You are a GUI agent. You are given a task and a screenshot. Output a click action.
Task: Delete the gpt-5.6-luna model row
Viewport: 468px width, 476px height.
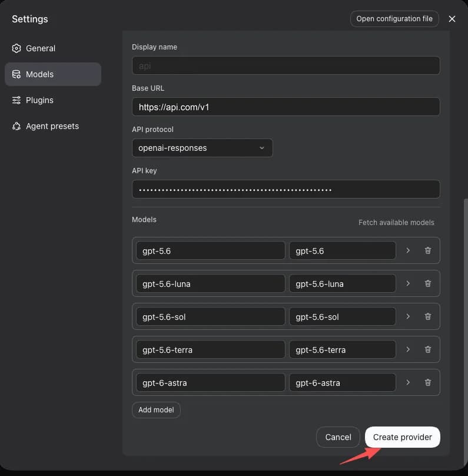click(427, 283)
